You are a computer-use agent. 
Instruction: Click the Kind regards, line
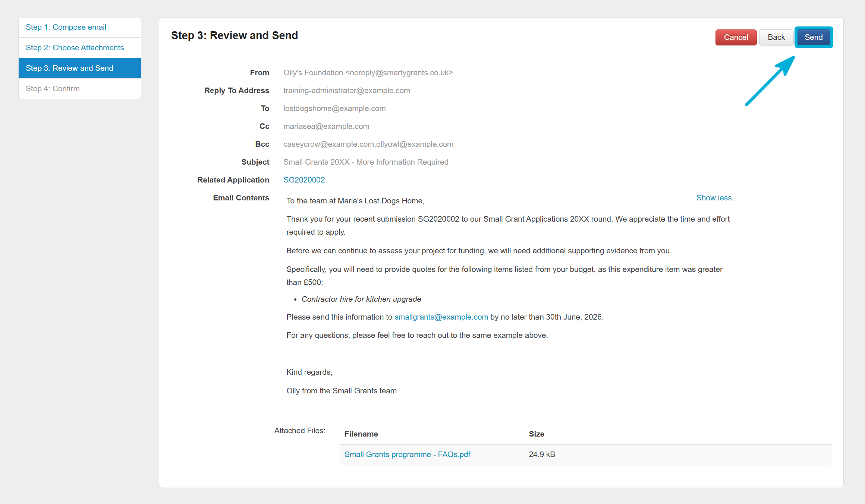click(x=309, y=372)
